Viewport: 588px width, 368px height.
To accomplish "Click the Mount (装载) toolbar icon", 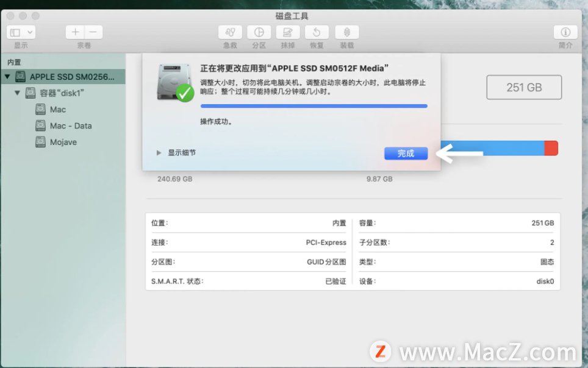I will click(347, 32).
